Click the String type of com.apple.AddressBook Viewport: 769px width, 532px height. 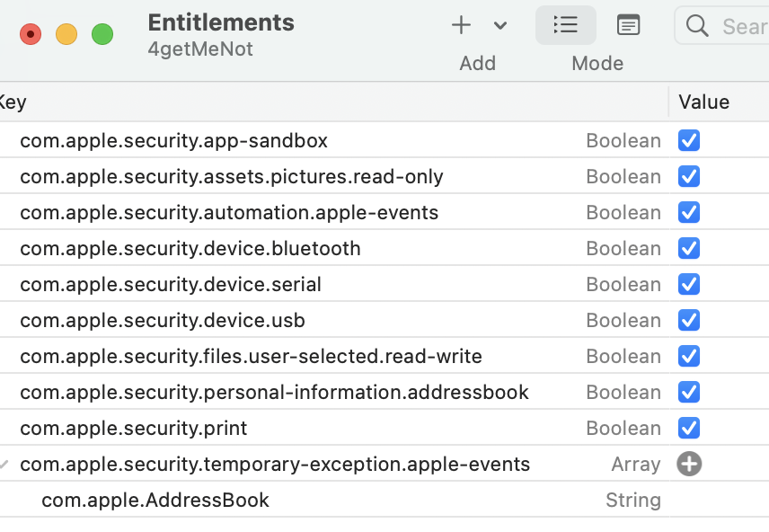[x=632, y=500]
